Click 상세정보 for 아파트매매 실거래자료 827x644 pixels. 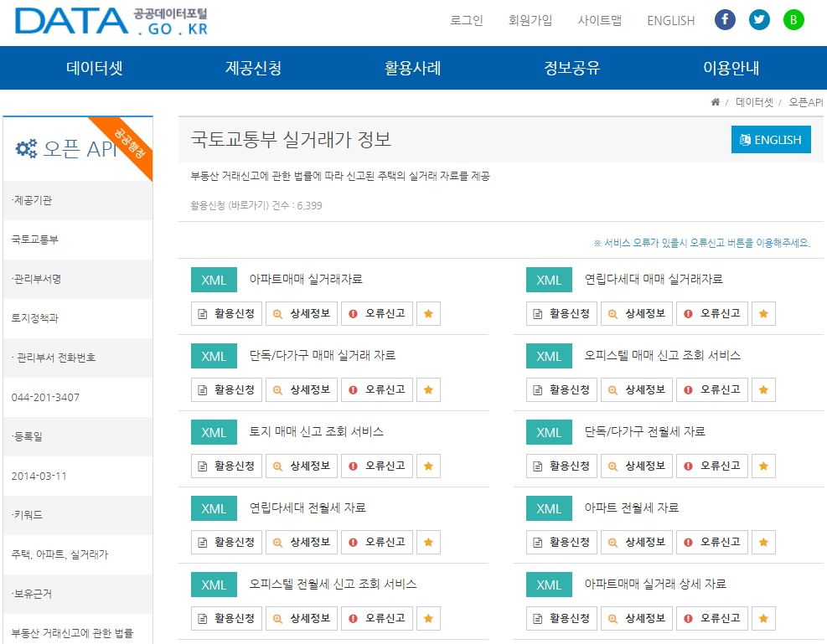coord(302,313)
